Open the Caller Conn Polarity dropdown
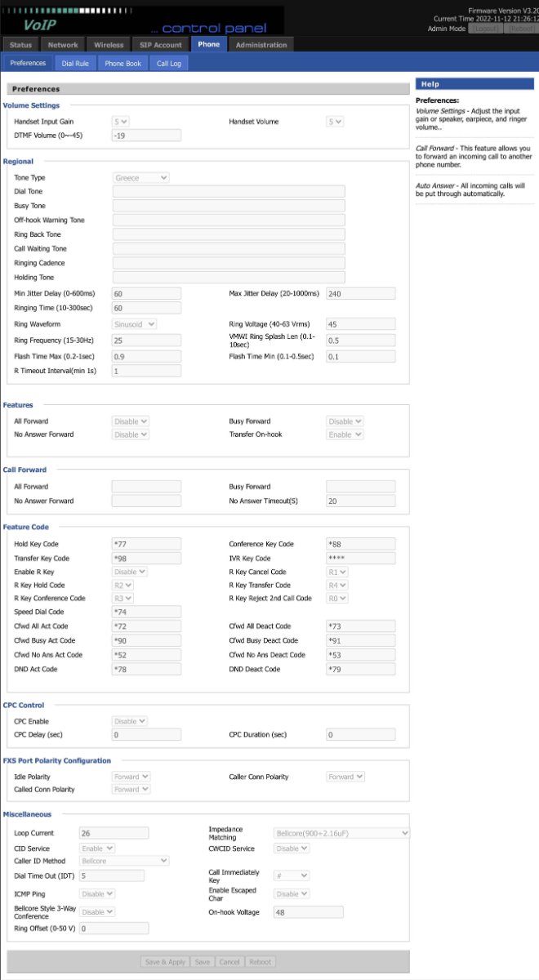 click(x=345, y=777)
